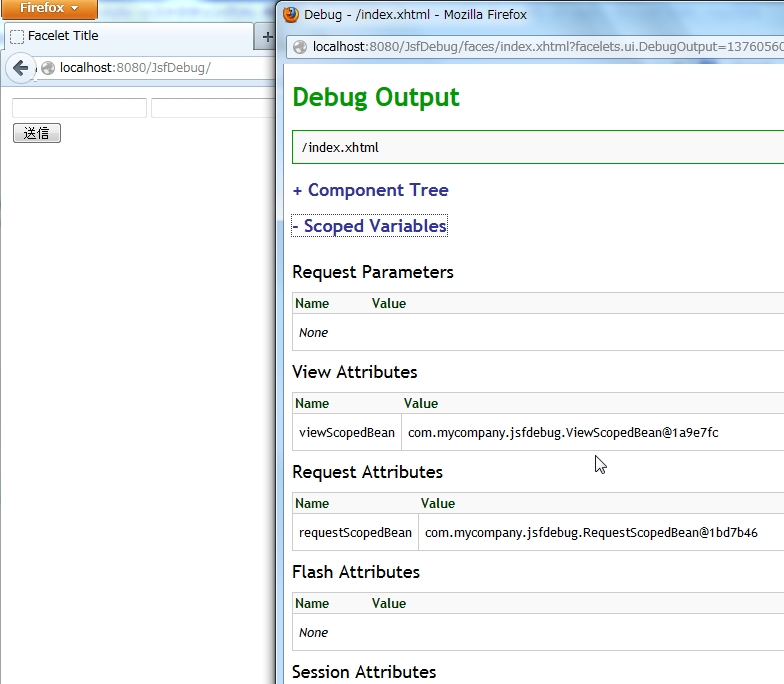The height and width of the screenshot is (684, 784).
Task: Select the viewScopedBean name cell
Action: coord(347,432)
